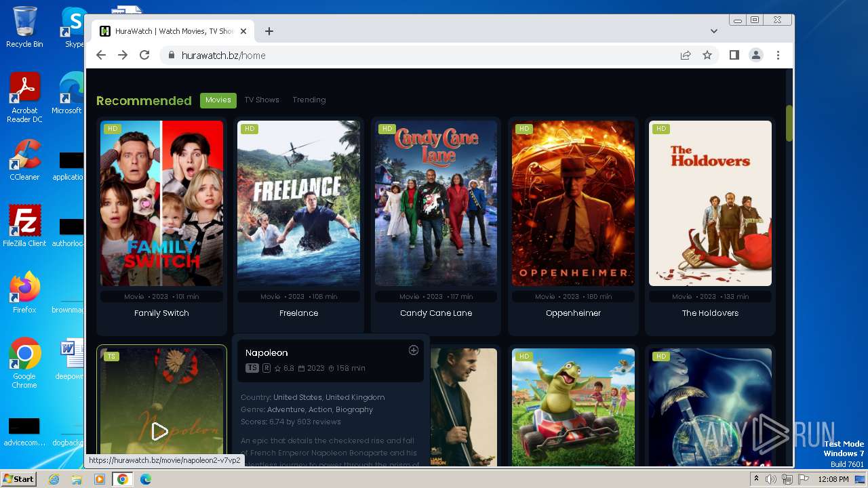Open the blue alien face movie poster
This screenshot has width=868, height=488.
pos(710,407)
